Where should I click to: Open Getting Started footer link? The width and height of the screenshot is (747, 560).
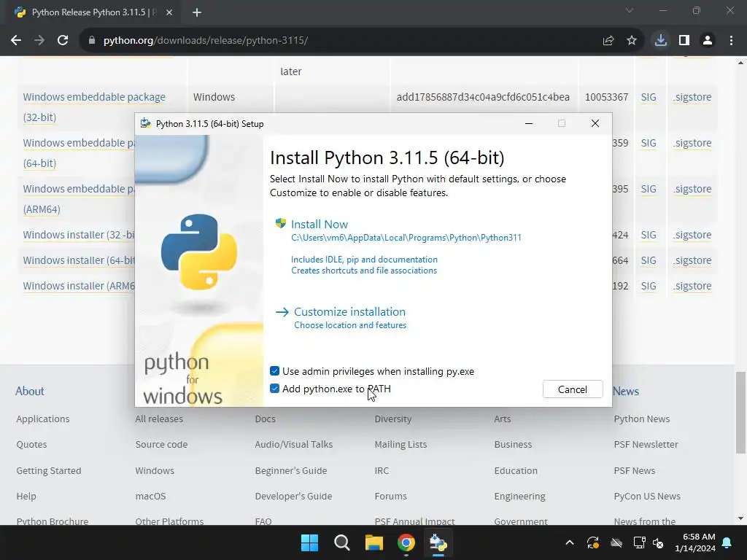pos(49,470)
